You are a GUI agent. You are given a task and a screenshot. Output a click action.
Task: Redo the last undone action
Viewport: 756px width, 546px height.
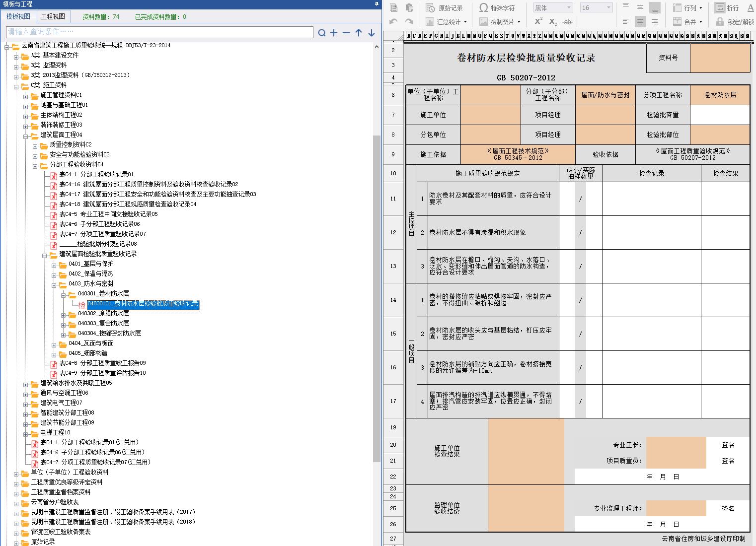[409, 21]
